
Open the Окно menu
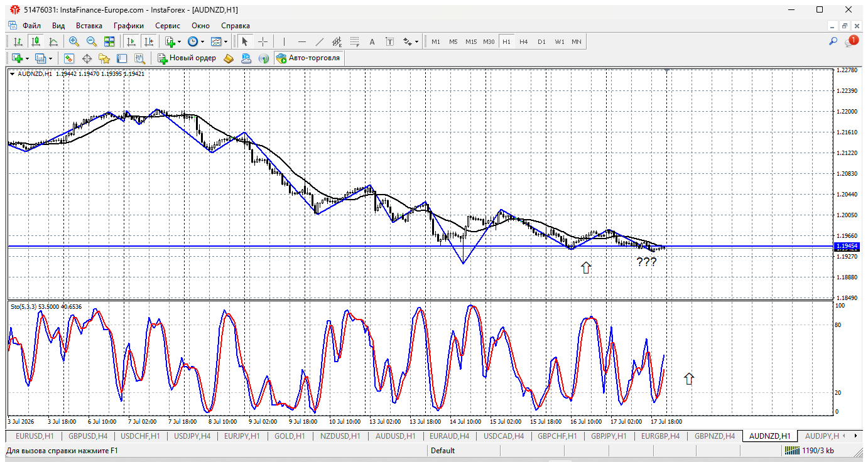[x=201, y=26]
